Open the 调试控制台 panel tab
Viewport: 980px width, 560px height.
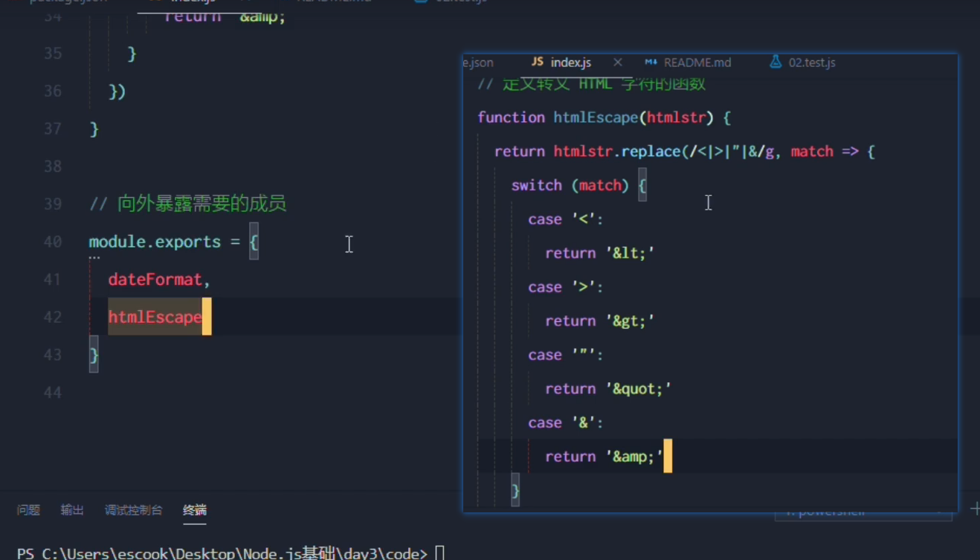pyautogui.click(x=133, y=510)
